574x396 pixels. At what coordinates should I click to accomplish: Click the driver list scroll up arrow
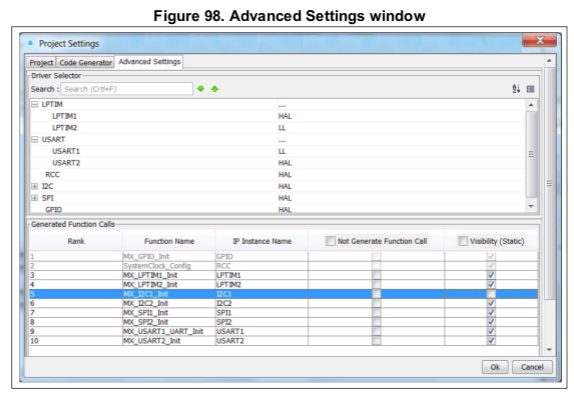point(532,105)
